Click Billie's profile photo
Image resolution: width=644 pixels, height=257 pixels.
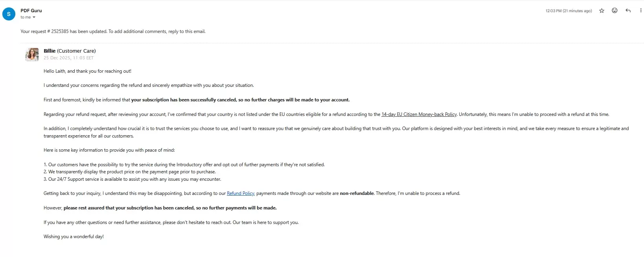(x=32, y=55)
